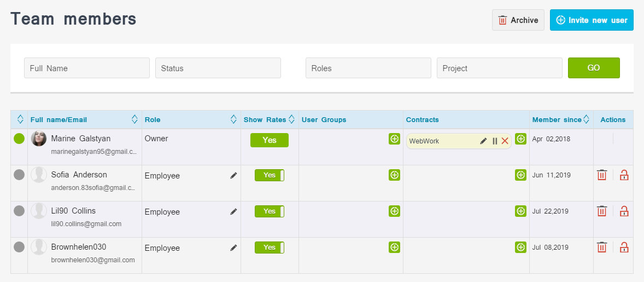644x282 pixels.
Task: Add contract for Brownhelen030
Action: coord(521,248)
